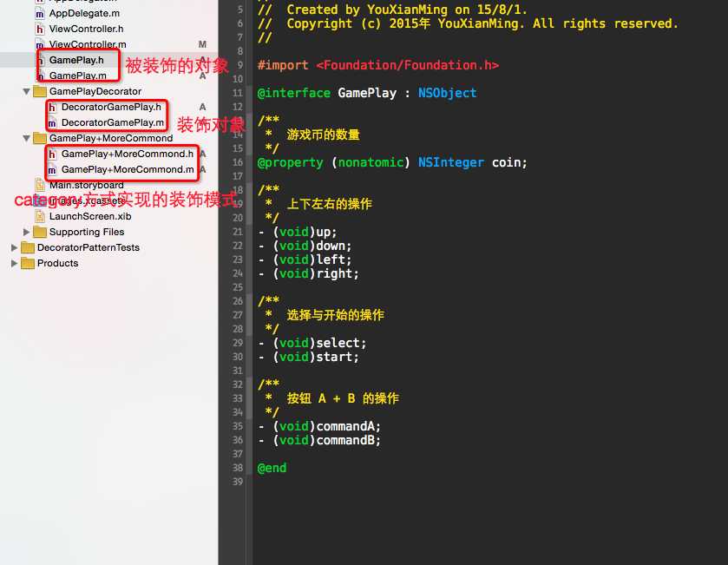Image resolution: width=728 pixels, height=565 pixels.
Task: Click the LaunchScreen.xib document icon
Action: click(x=40, y=216)
